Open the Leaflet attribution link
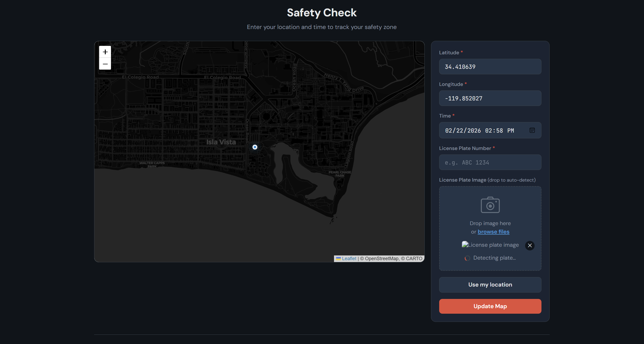This screenshot has height=344, width=644. pos(349,259)
